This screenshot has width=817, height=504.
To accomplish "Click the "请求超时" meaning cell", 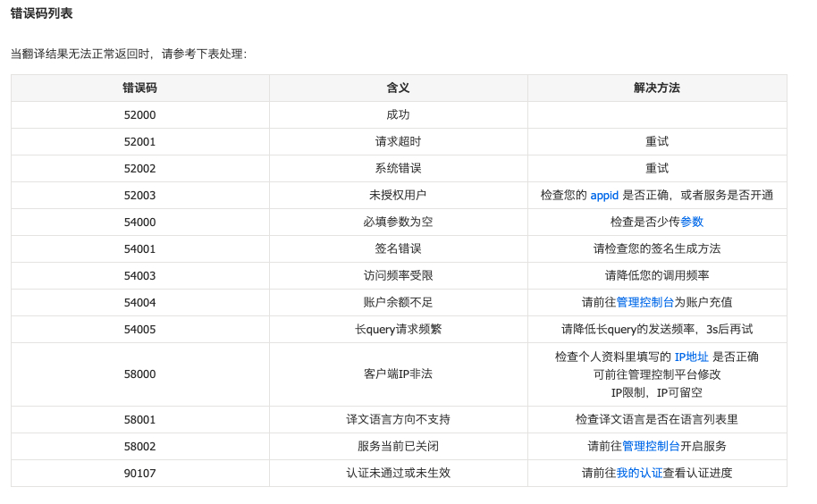I will (x=398, y=141).
